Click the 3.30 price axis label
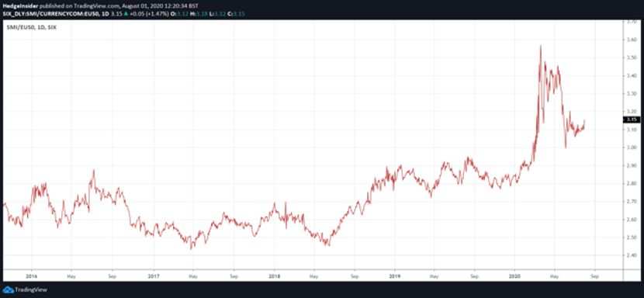This screenshot has width=644, height=298. click(x=632, y=94)
